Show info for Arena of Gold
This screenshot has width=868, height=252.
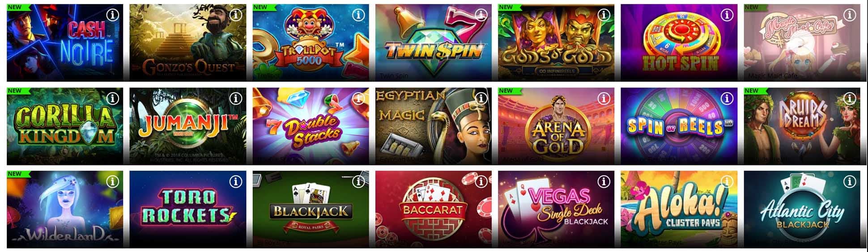[x=604, y=98]
